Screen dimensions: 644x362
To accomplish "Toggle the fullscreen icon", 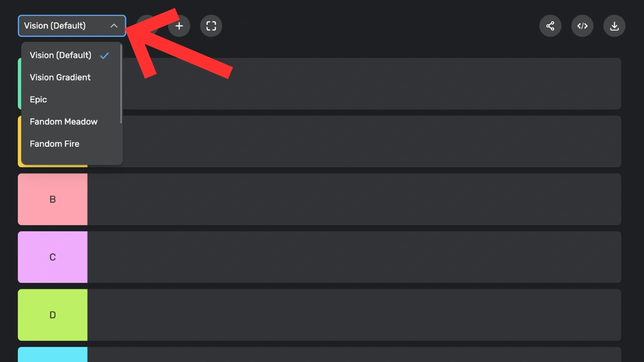I will pyautogui.click(x=211, y=26).
